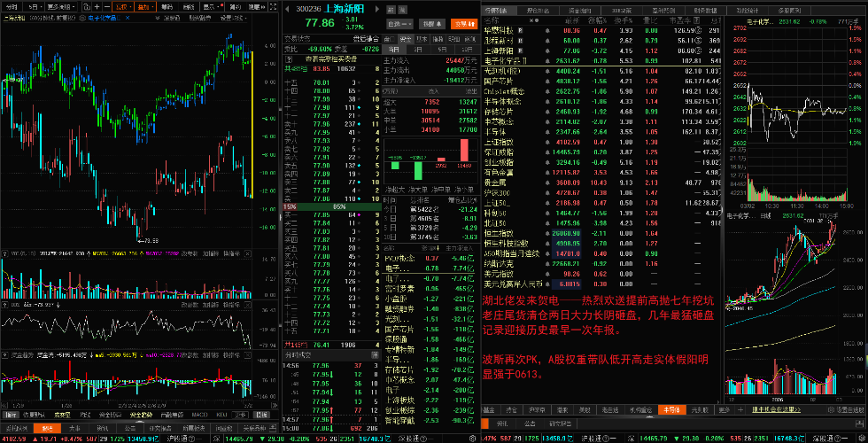Click bell alert icon for 国产芯片 row
The height and width of the screenshot is (443, 868).
point(547,81)
